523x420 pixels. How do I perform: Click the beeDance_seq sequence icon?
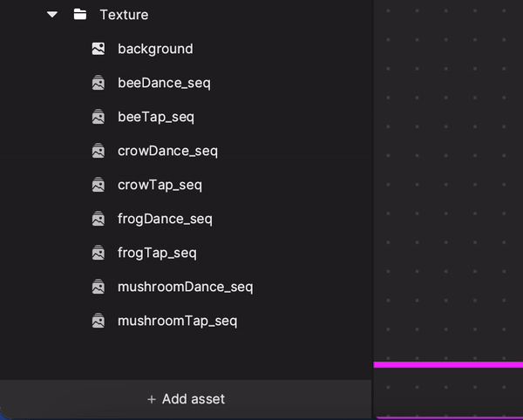coord(98,83)
